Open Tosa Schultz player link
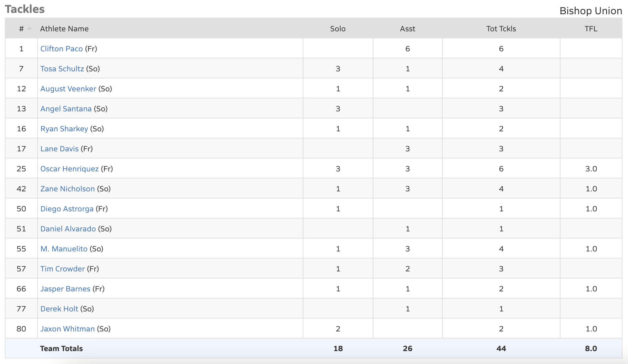The width and height of the screenshot is (628, 364). click(x=62, y=69)
